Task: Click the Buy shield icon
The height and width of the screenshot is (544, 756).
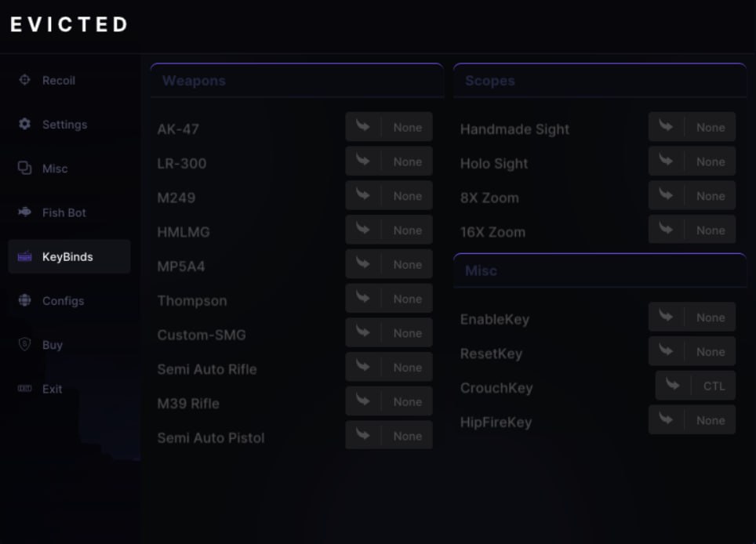Action: pos(24,345)
